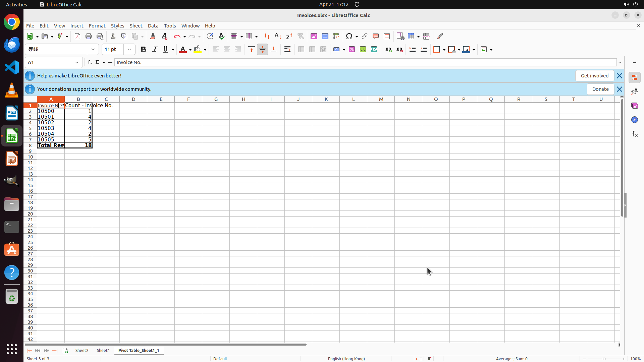
Task: Click the Sort Ascending icon
Action: coord(278,36)
